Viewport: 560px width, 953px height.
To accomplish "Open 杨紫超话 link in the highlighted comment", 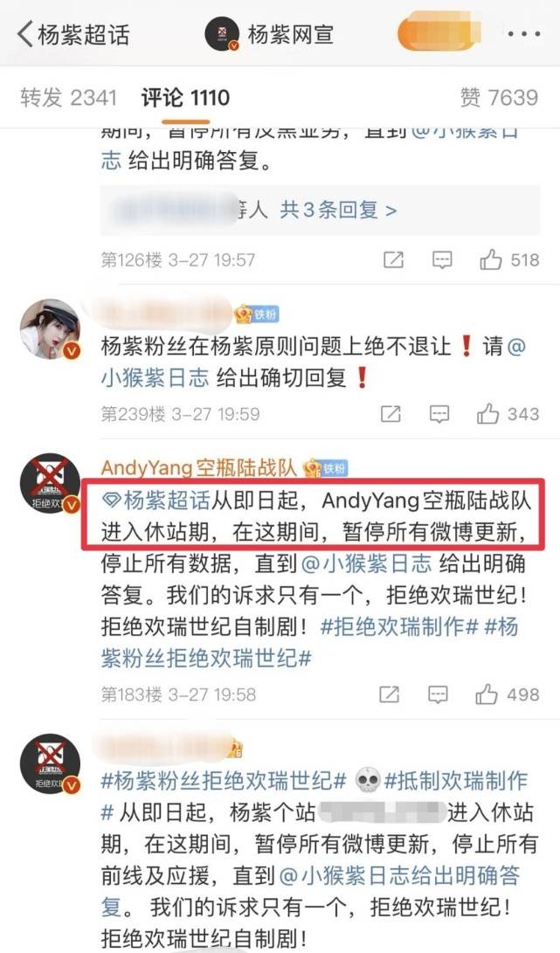I will [156, 501].
